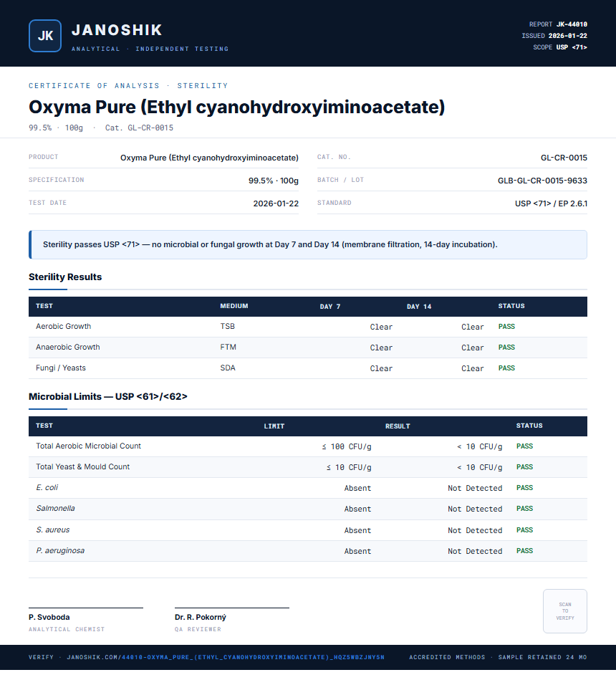Select report number JK-44010

(572, 24)
